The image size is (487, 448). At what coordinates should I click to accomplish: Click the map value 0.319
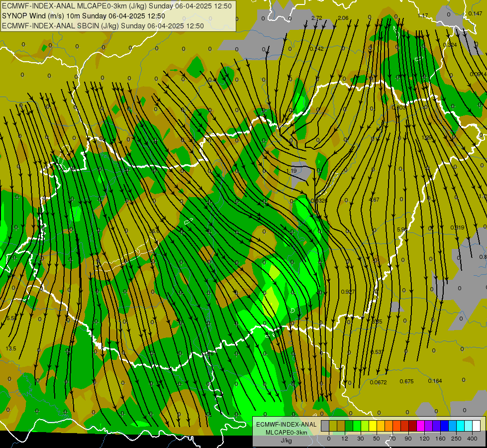458,227
